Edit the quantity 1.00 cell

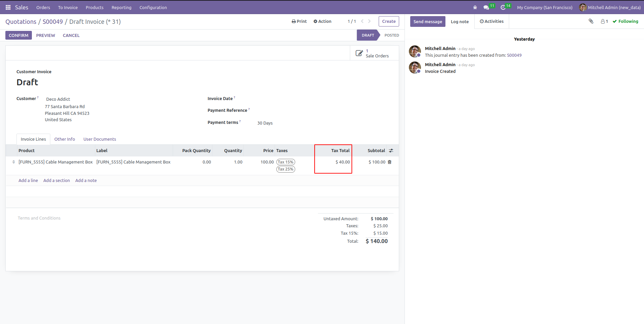click(x=238, y=162)
